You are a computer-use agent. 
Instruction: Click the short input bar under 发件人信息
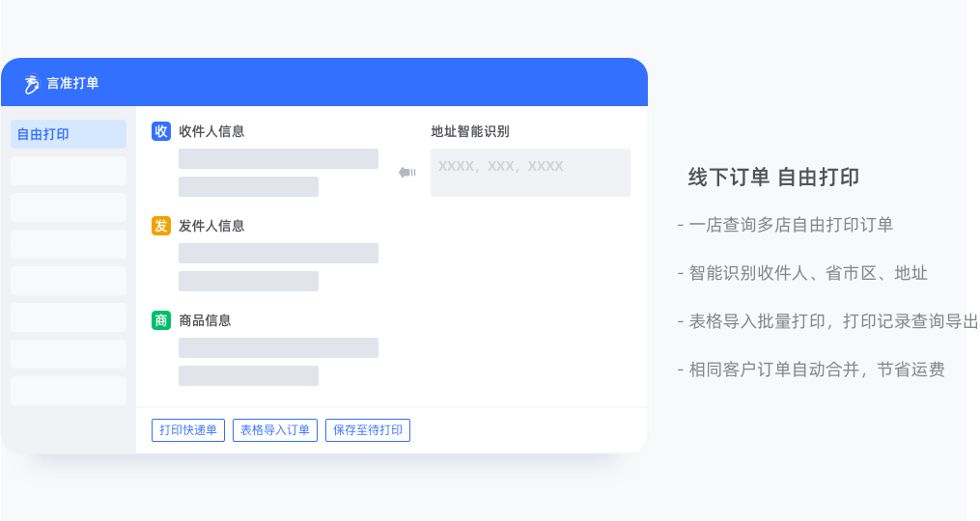248,281
